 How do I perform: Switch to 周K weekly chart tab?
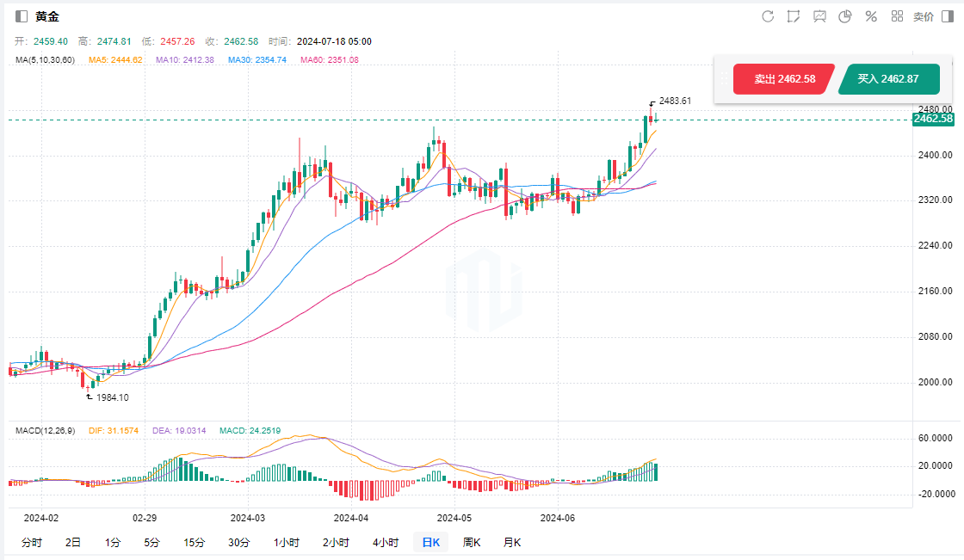point(471,542)
